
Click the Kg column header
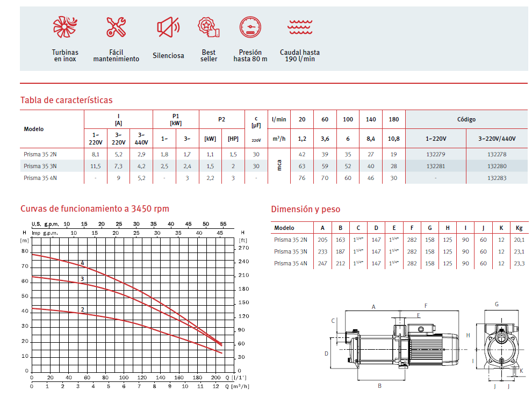[x=519, y=228]
